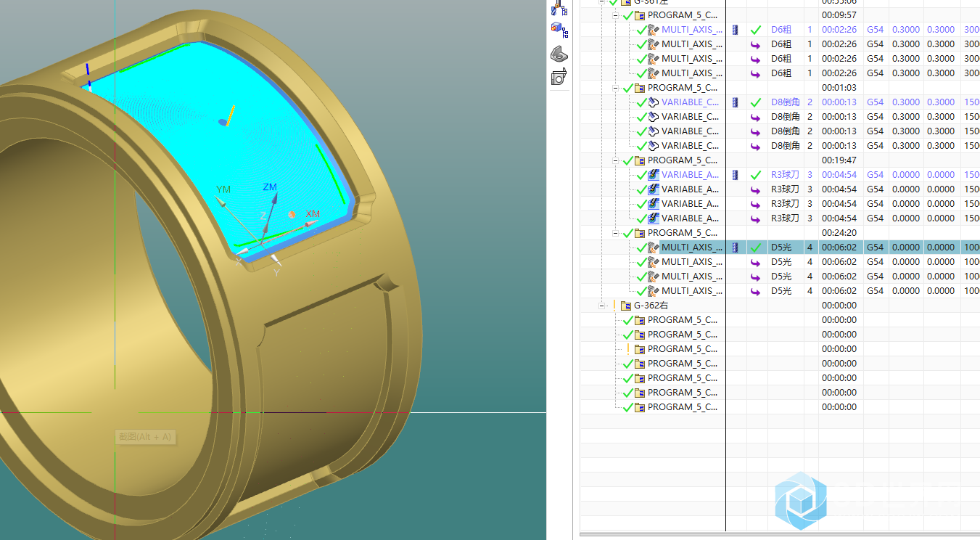Open the gray bracket part icon in sidebar
Screen dimensions: 980x540
pyautogui.click(x=559, y=53)
